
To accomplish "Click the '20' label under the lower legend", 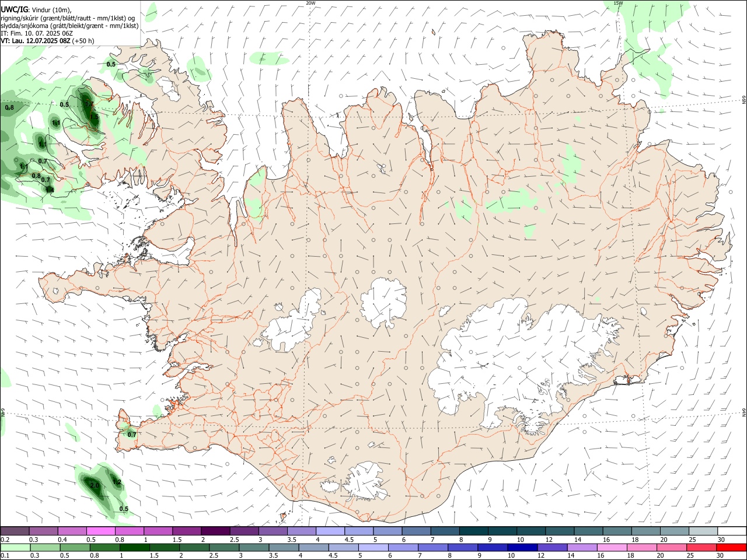I will tap(659, 555).
